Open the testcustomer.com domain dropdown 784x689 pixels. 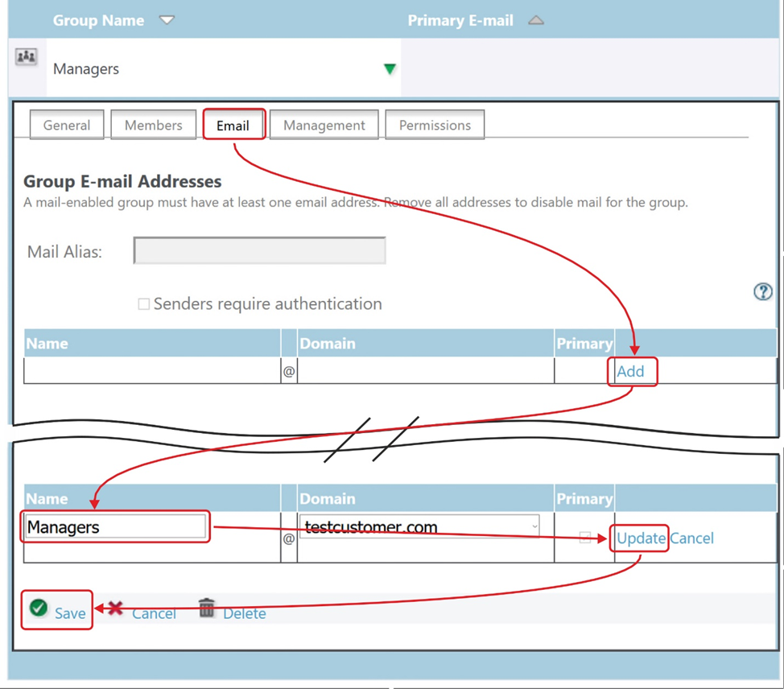[x=534, y=526]
